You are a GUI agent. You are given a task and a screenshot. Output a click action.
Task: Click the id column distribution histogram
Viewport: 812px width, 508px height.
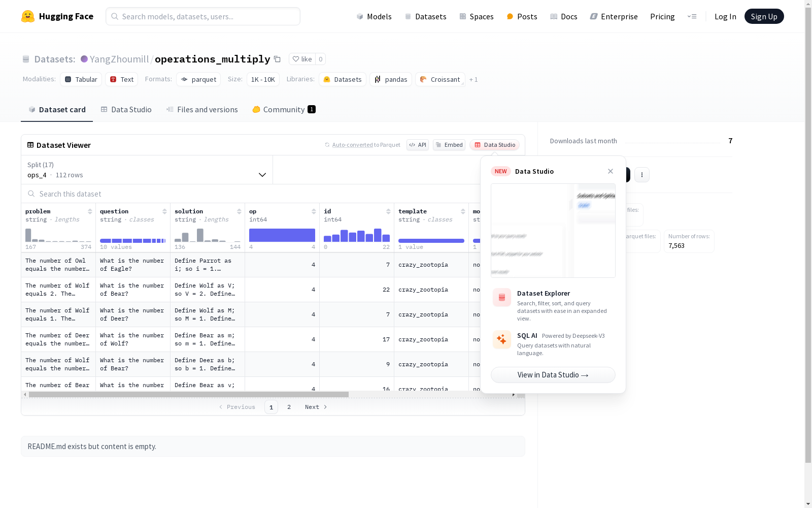[357, 235]
